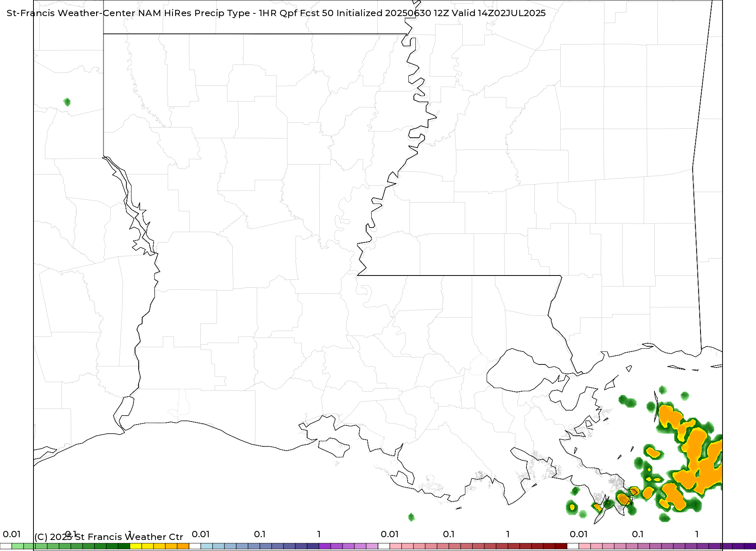Pick the darkest indigo swatch of blue scale
This screenshot has width=756, height=551.
(x=313, y=546)
